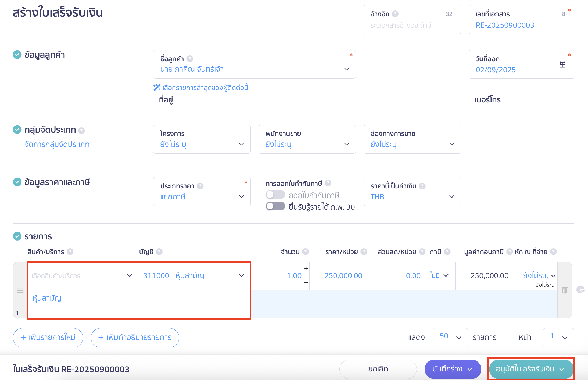Click help icon next to ชื่อลูกค้า label

click(x=190, y=59)
